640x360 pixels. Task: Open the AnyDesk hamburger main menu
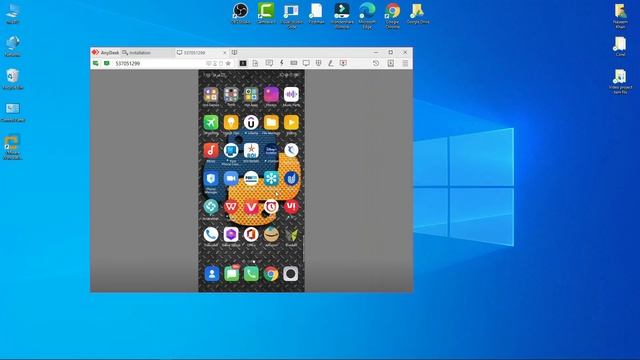405,63
